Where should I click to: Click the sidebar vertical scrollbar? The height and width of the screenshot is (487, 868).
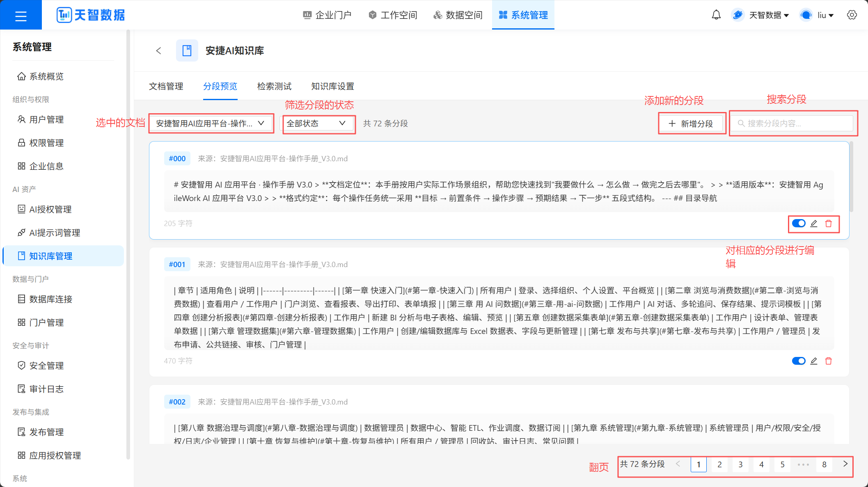(128, 244)
